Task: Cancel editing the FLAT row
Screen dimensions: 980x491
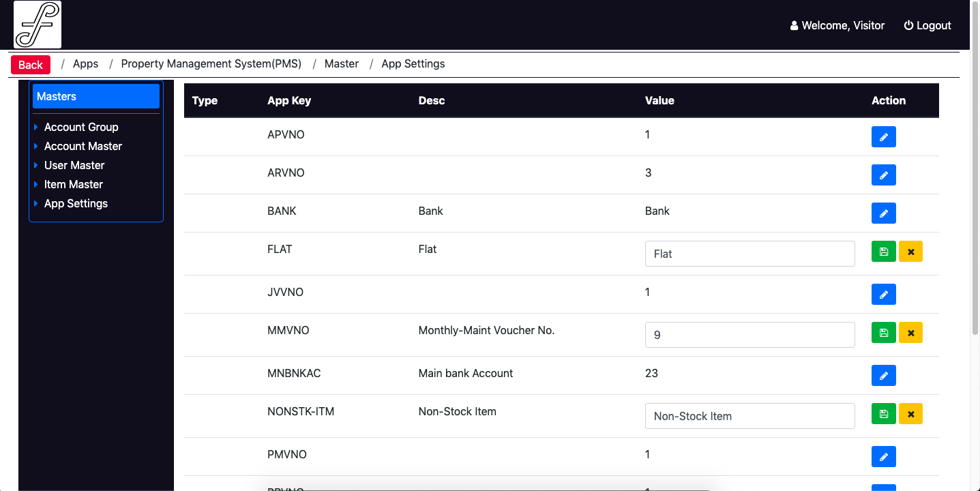Action: click(x=910, y=252)
